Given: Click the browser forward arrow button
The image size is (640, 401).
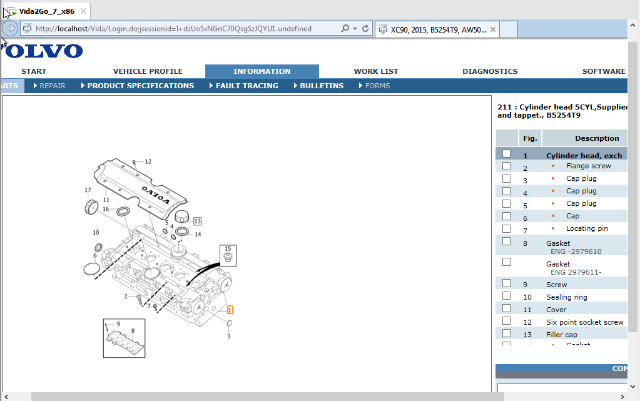Looking at the screenshot, I should [x=10, y=29].
